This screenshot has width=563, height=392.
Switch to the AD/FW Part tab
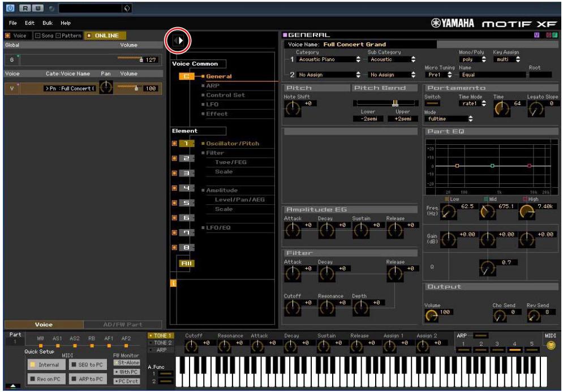coord(123,325)
